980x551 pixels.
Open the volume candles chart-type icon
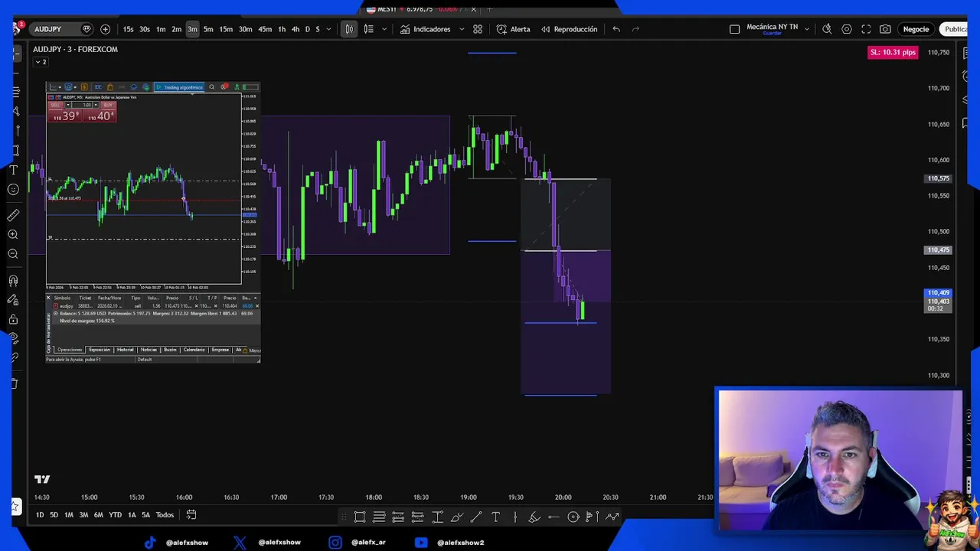pos(368,29)
